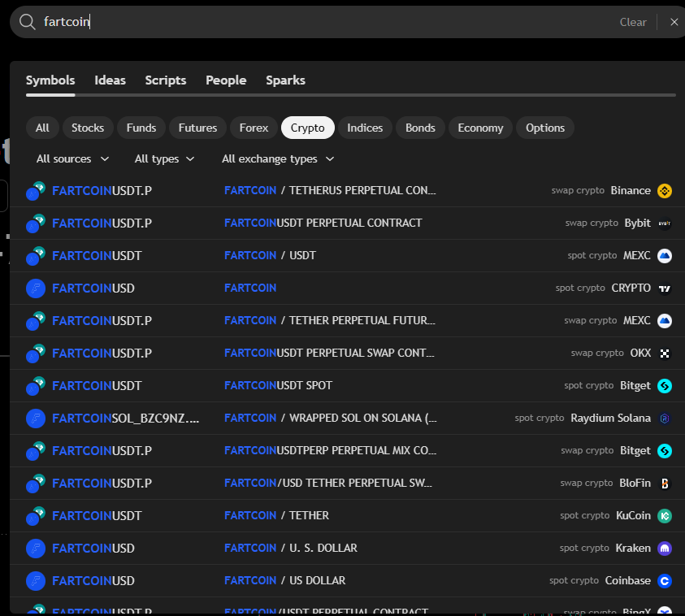Click 'FARTCOIN / TETHER' description
Image resolution: width=685 pixels, height=616 pixels.
click(x=276, y=515)
